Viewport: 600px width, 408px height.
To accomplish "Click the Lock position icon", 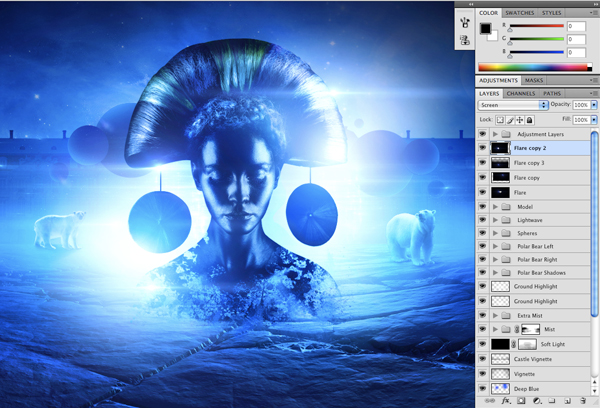I will click(520, 120).
